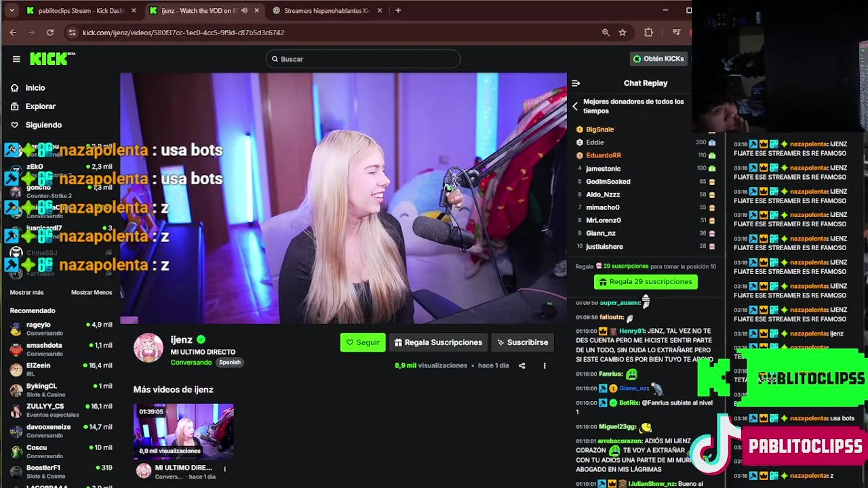Open the tab search dropdown arrow
The width and height of the screenshot is (868, 488).
pyautogui.click(x=12, y=10)
